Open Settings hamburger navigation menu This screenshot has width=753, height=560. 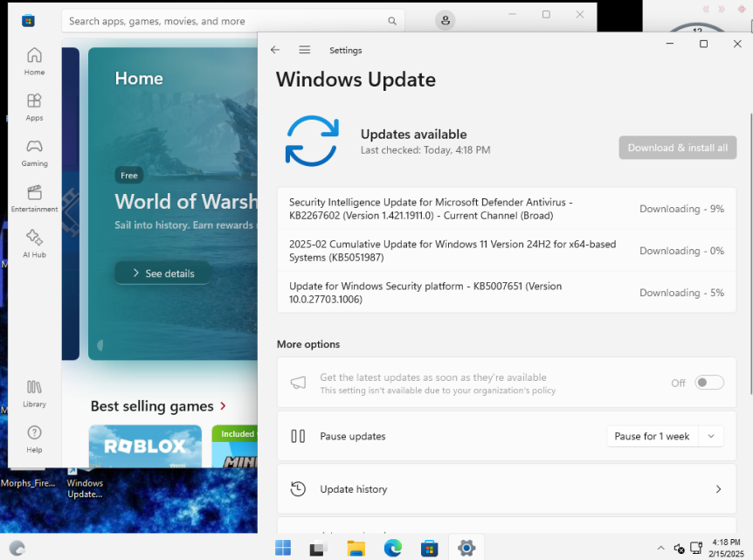point(304,51)
